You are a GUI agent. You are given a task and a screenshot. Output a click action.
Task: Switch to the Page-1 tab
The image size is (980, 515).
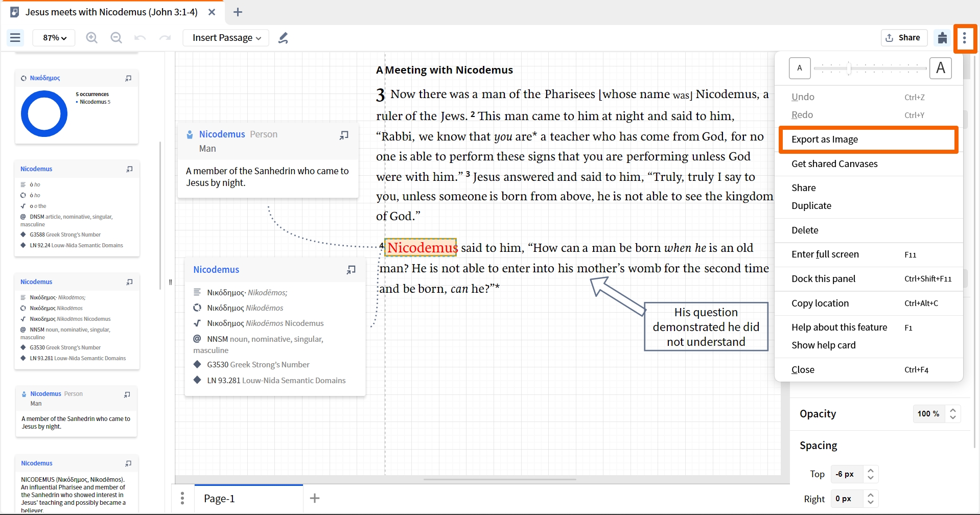tap(248, 498)
